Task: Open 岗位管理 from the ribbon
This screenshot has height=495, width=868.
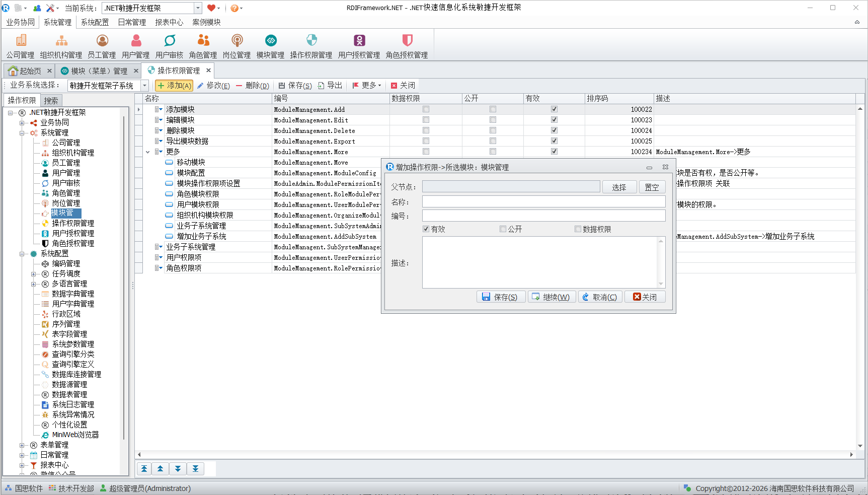Action: 236,46
